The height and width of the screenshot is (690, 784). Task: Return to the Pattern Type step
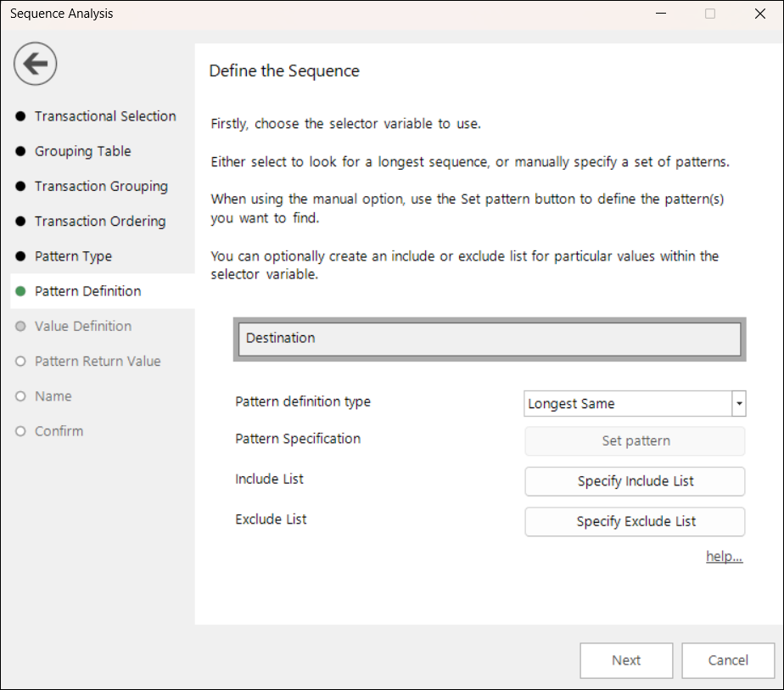[x=73, y=256]
